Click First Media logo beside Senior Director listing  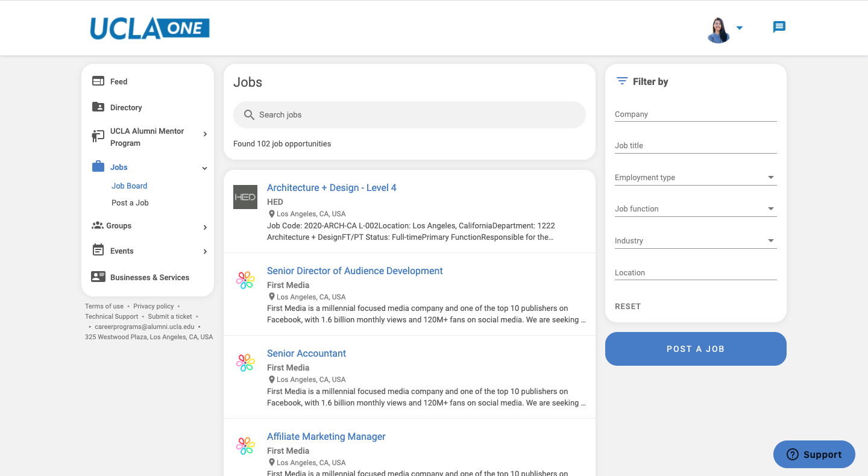(245, 280)
